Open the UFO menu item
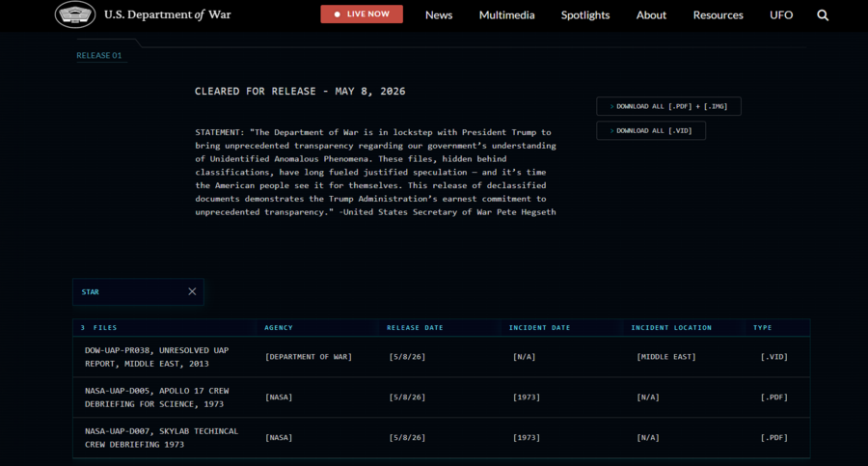Image resolution: width=868 pixels, height=466 pixels. click(x=781, y=15)
